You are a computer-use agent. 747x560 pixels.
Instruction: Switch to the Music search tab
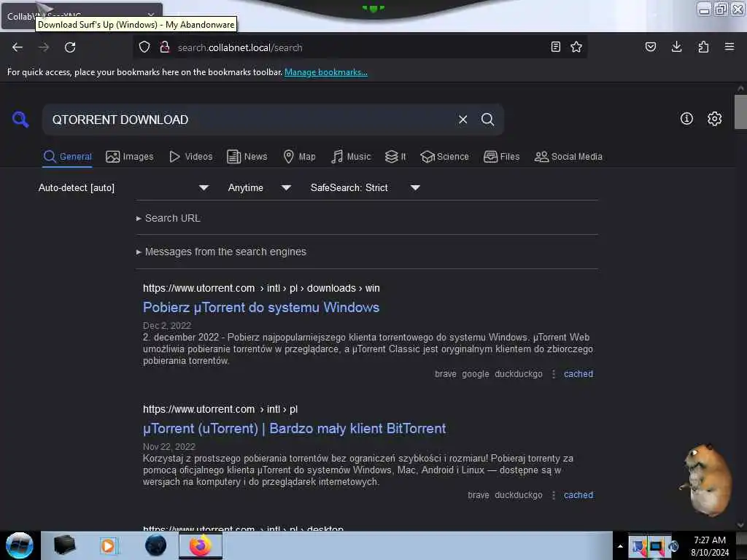tap(351, 157)
